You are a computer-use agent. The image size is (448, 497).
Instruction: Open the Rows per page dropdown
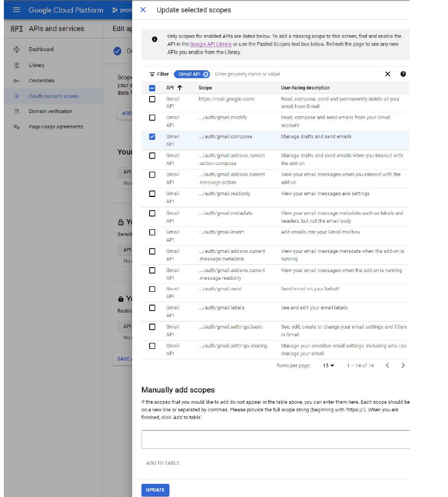coord(328,365)
